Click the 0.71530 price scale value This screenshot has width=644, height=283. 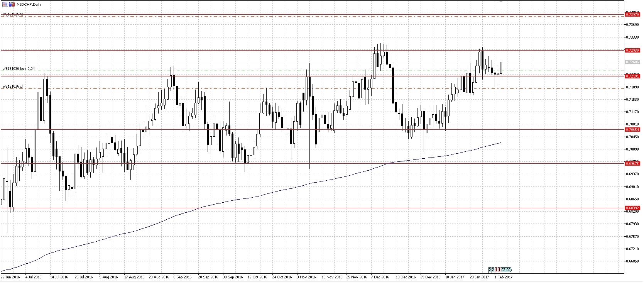pos(632,100)
